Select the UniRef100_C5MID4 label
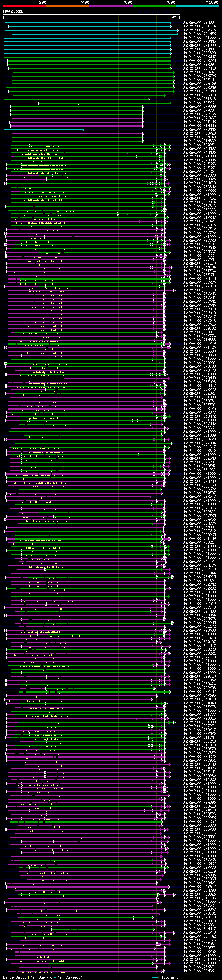 (x=199, y=267)
